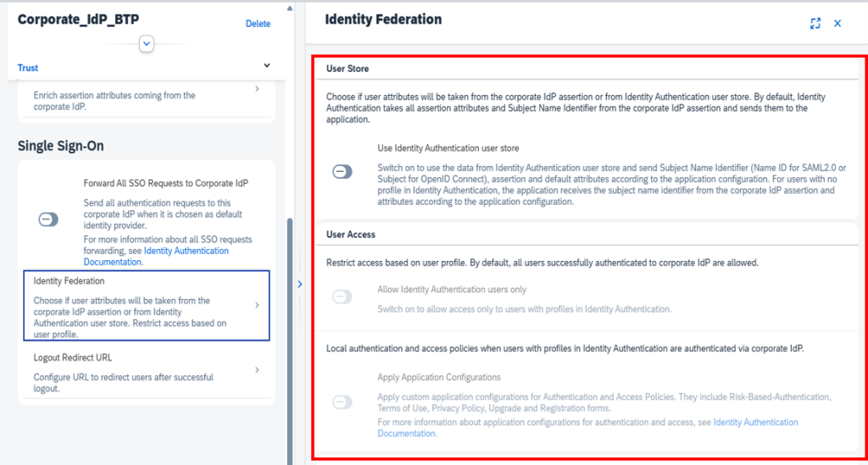Click arrow icon beside Enrich assertion attributes
The height and width of the screenshot is (465, 868).
click(x=257, y=89)
